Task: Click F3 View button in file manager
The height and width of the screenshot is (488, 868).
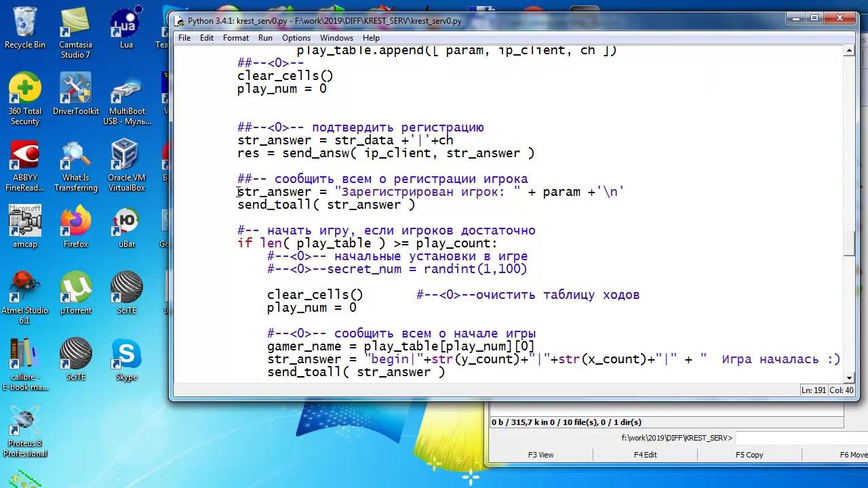Action: point(541,455)
